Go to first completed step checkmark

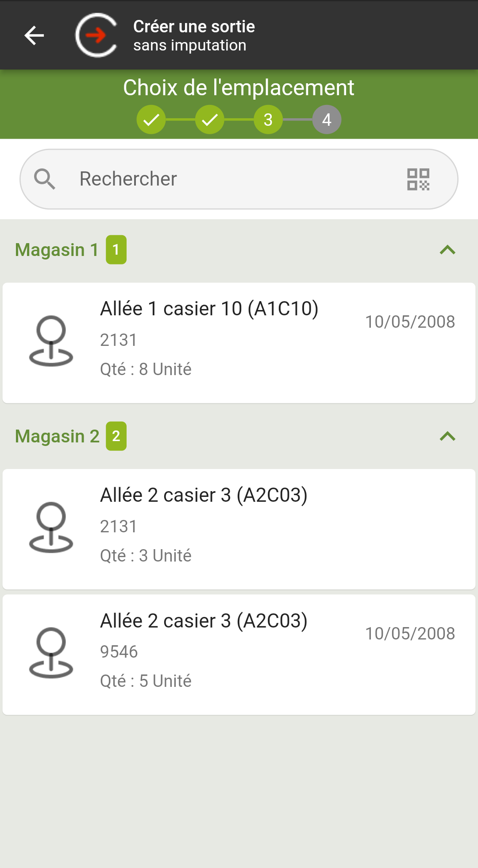click(x=151, y=120)
